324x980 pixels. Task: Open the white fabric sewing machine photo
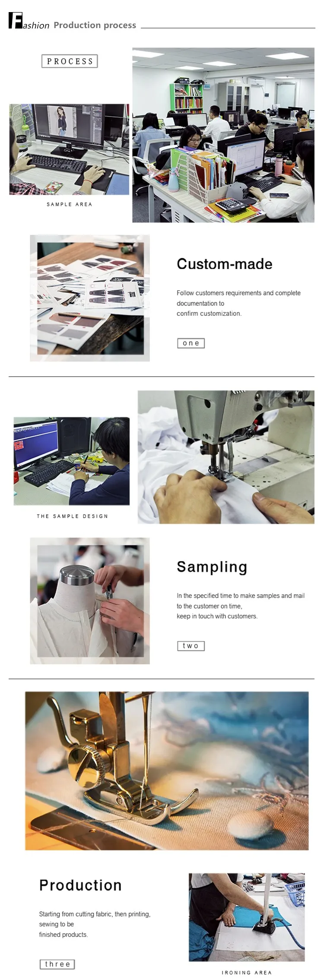tap(226, 457)
